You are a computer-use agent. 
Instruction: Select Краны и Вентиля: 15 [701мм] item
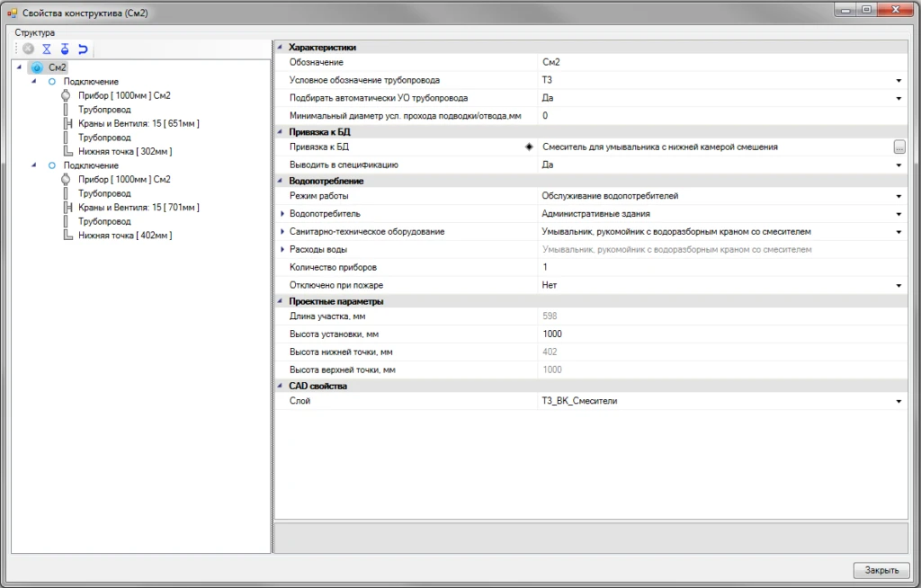point(139,207)
